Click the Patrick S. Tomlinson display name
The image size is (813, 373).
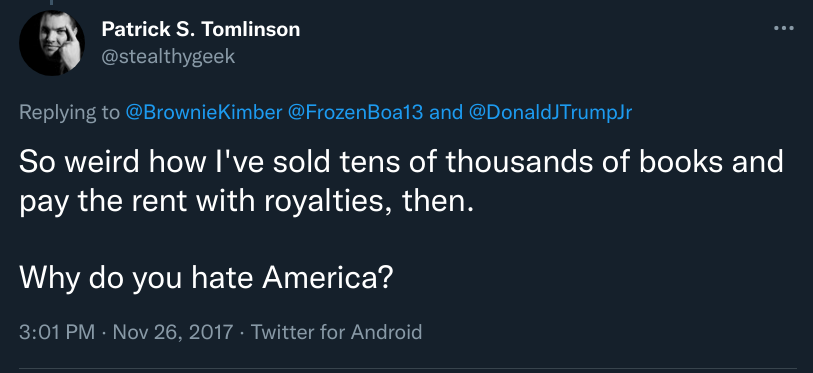tap(201, 29)
